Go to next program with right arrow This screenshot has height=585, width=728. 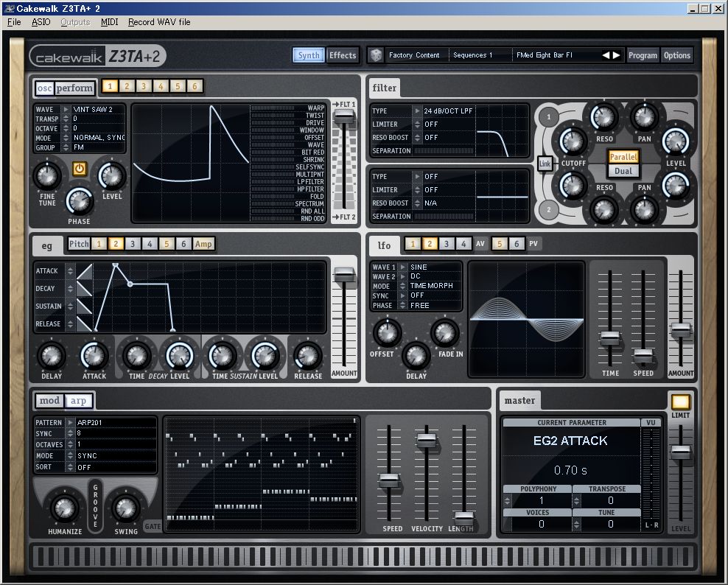coord(617,55)
